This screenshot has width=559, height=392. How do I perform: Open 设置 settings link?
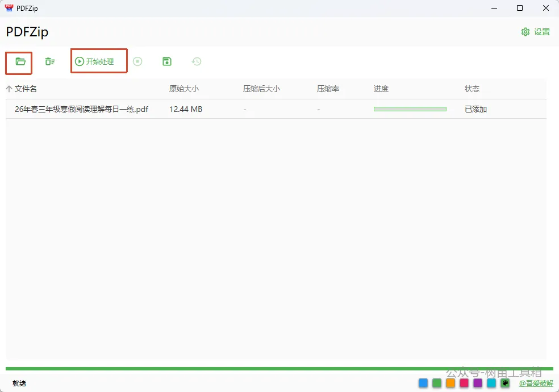(542, 32)
